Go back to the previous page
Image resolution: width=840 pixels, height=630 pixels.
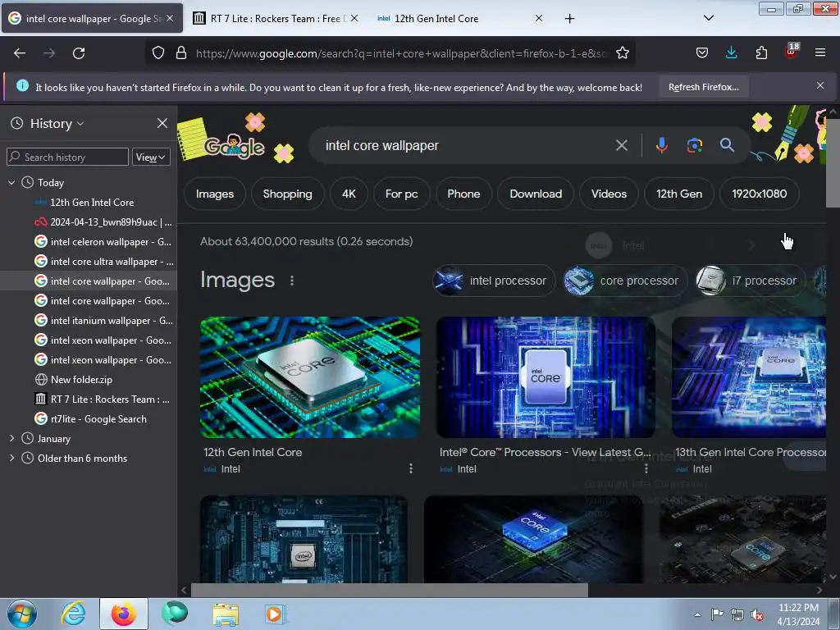[20, 53]
